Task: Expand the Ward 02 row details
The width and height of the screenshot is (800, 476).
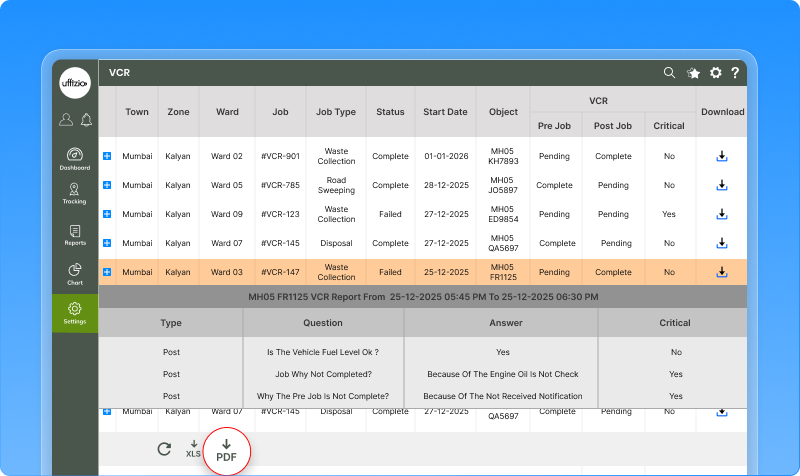Action: click(x=107, y=157)
